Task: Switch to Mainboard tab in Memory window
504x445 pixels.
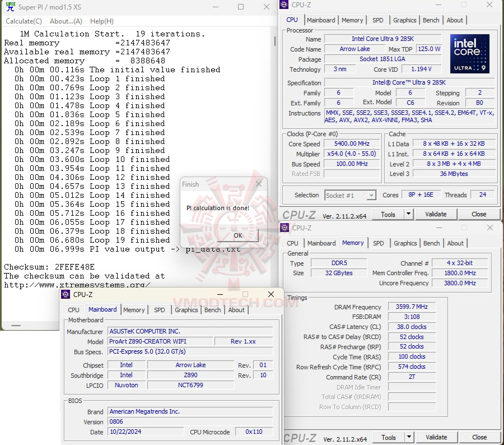Action: [321, 243]
